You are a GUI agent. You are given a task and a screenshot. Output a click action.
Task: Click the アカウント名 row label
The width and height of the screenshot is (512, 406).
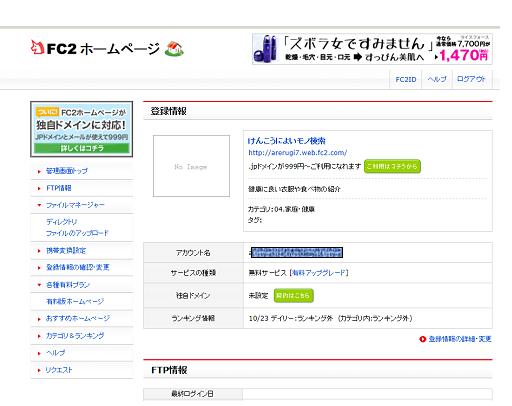193,253
